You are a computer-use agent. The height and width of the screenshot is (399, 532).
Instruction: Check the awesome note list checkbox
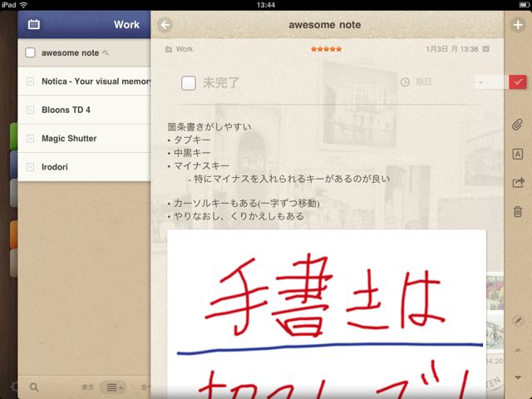[x=30, y=52]
